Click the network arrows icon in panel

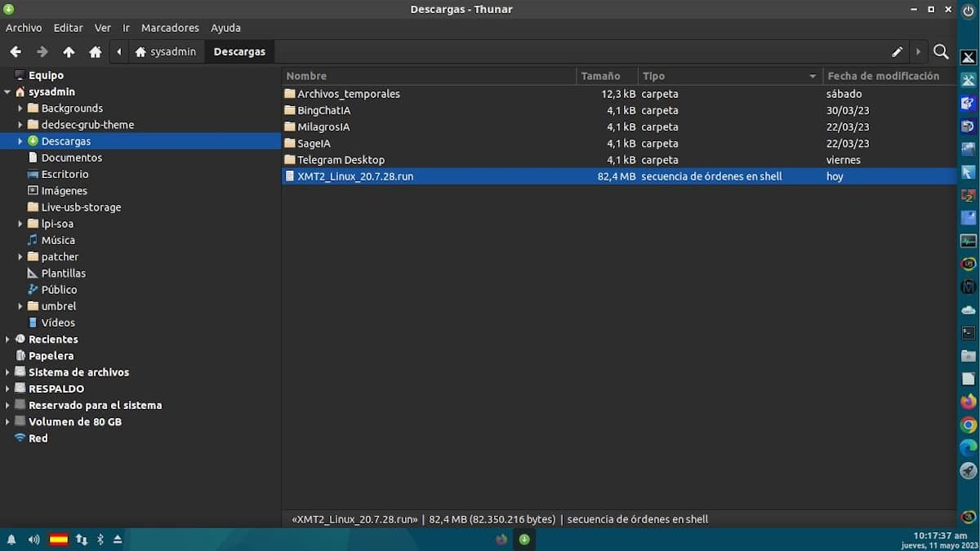tap(82, 540)
